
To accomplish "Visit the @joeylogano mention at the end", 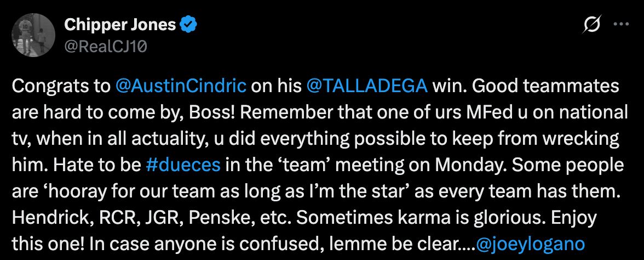I will 530,245.
